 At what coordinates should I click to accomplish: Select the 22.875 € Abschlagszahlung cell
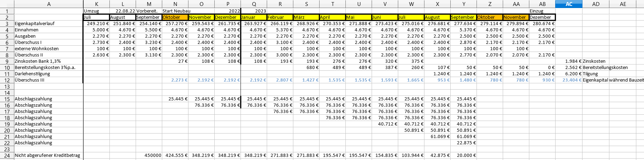(x=464, y=143)
